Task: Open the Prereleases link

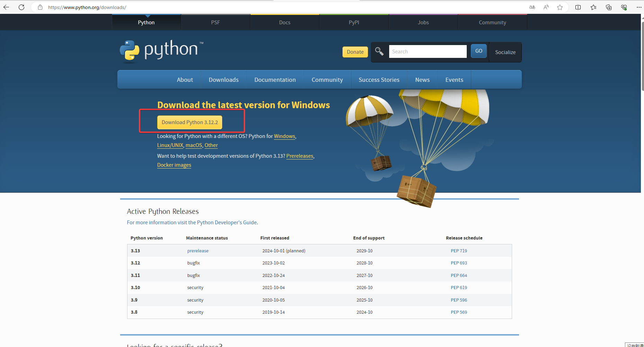Action: (300, 156)
